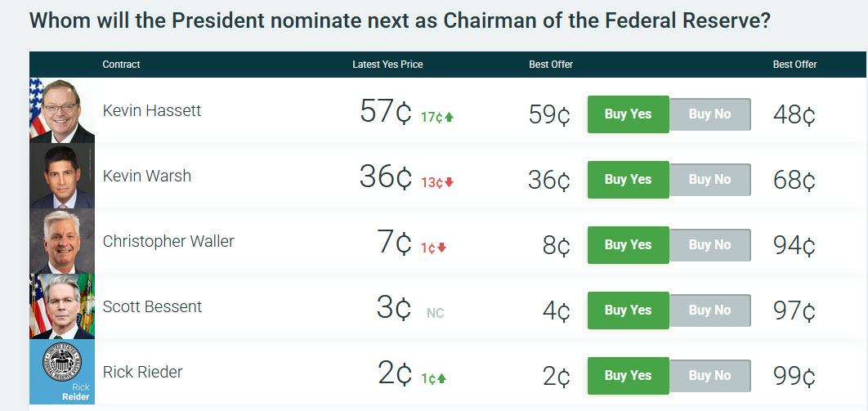Buy Yes on Rick Rieder
This screenshot has width=868, height=411.
click(628, 376)
